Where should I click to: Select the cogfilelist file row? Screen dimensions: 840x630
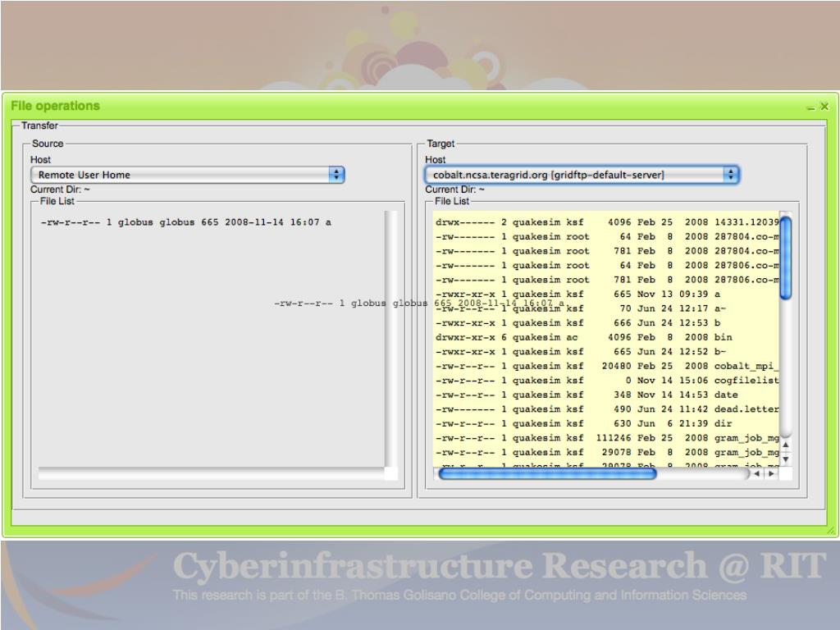(606, 381)
